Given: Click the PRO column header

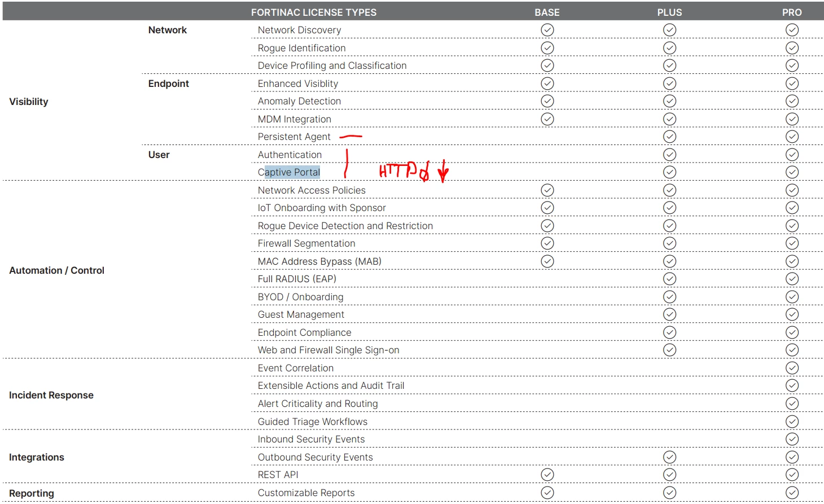Looking at the screenshot, I should (x=792, y=12).
